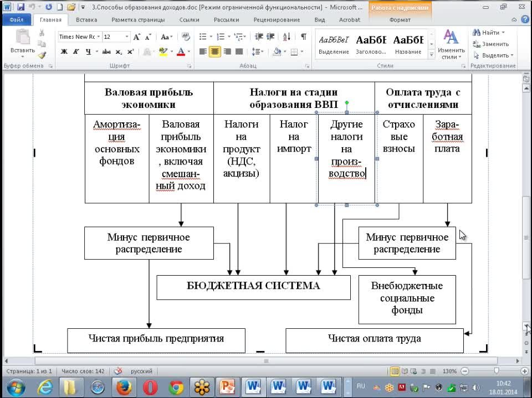Toggle italic formatting (К)
The height and width of the screenshot is (398, 532).
pos(76,51)
